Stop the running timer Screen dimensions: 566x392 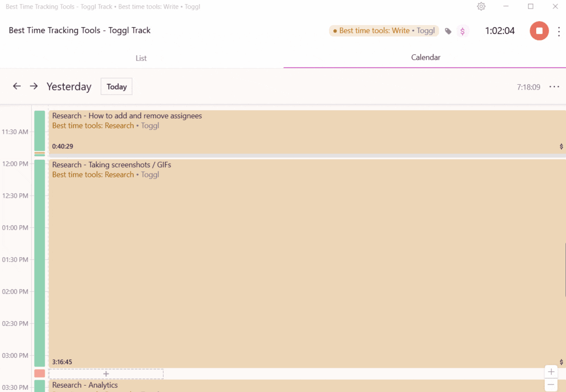click(x=539, y=31)
